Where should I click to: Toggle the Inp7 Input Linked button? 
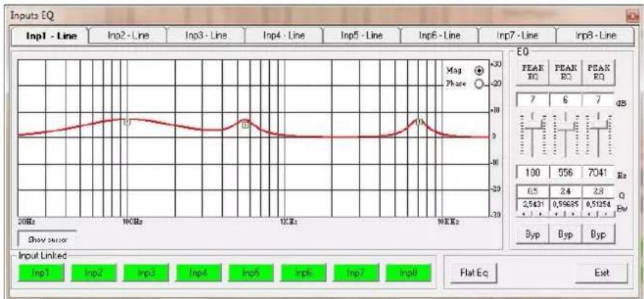pyautogui.click(x=356, y=273)
